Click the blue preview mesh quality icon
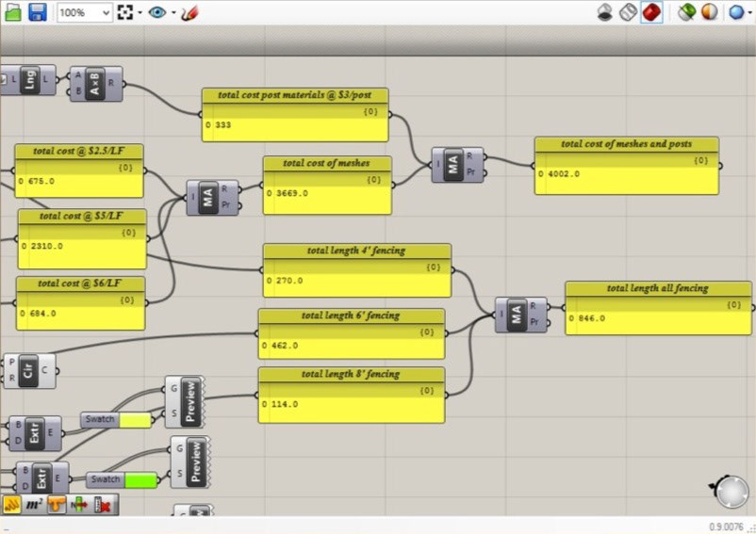This screenshot has height=534, width=756. click(736, 12)
